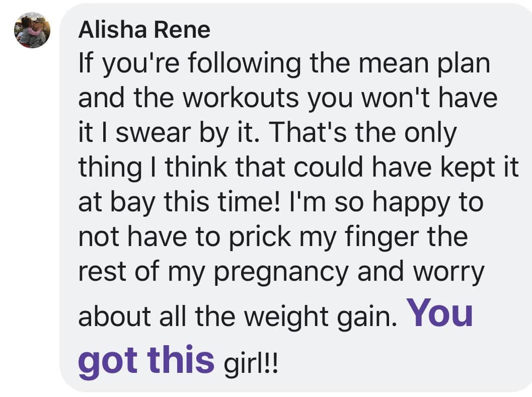Image resolution: width=532 pixels, height=397 pixels.
Task: Tap the purple "You" highlighted text
Action: coord(442,313)
